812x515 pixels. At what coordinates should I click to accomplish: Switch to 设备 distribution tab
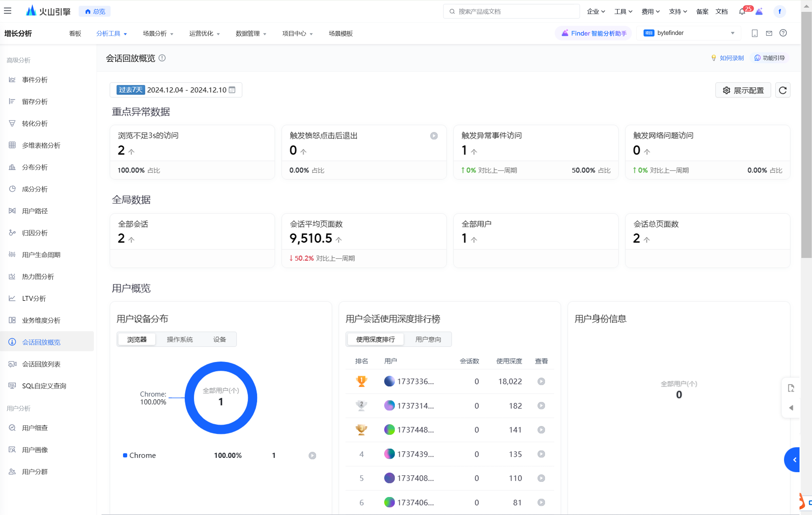[219, 340]
